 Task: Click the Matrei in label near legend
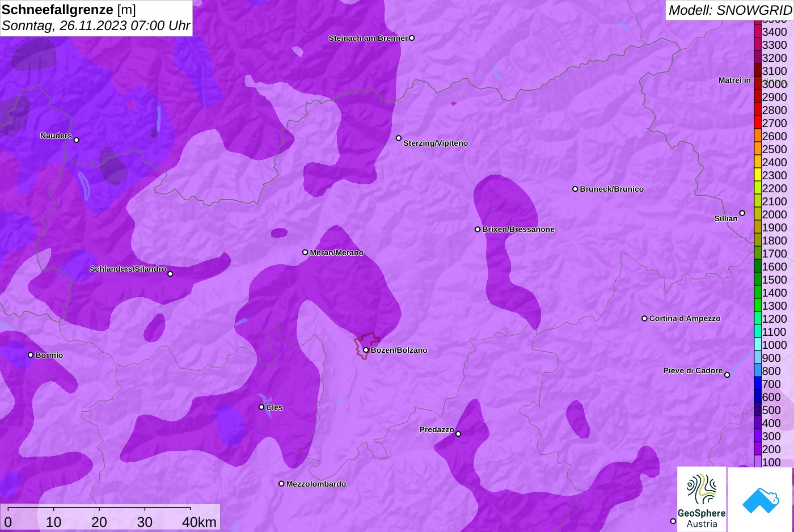[734, 80]
